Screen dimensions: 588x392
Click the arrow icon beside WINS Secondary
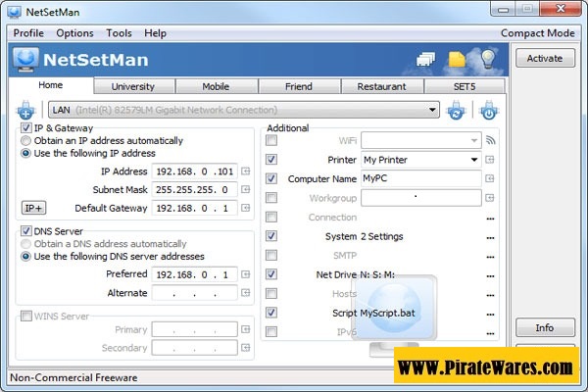click(x=246, y=348)
